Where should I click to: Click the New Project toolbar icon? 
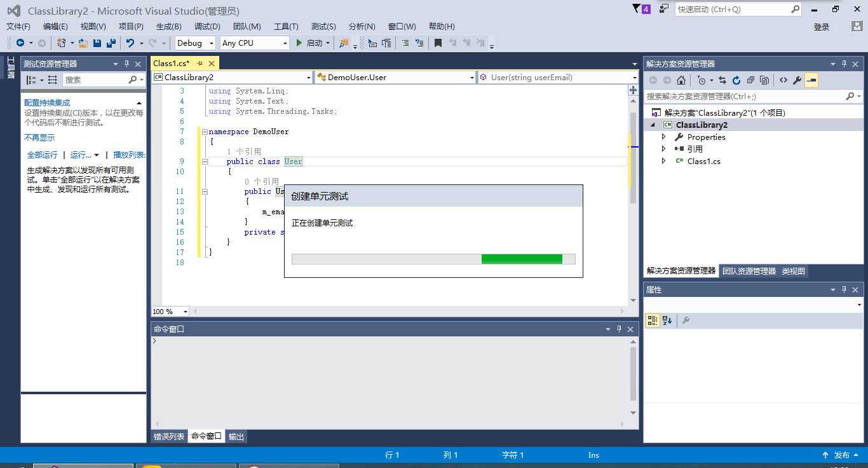(61, 43)
